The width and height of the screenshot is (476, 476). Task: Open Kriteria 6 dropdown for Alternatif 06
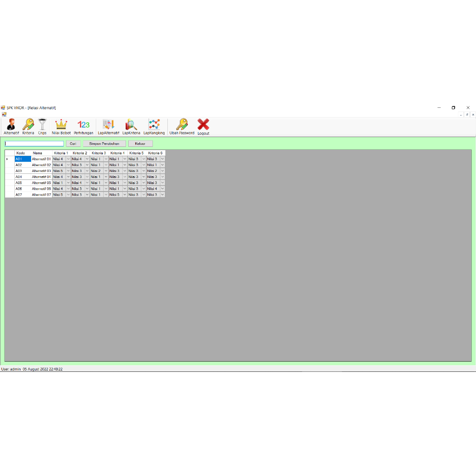[x=162, y=189]
